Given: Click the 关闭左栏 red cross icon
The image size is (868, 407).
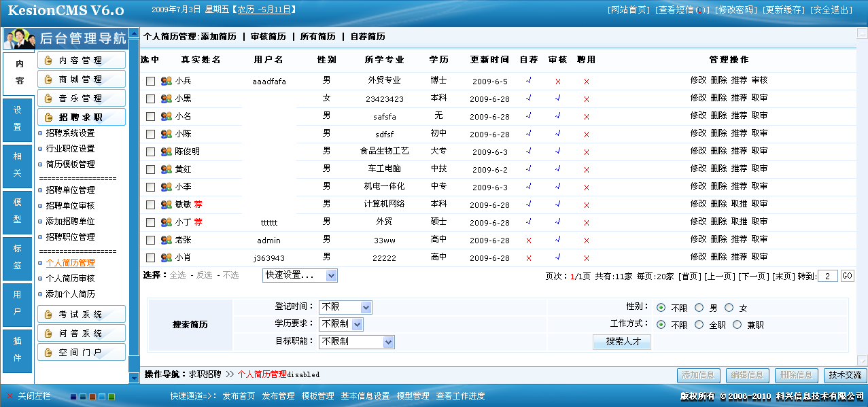Looking at the screenshot, I should tap(9, 395).
